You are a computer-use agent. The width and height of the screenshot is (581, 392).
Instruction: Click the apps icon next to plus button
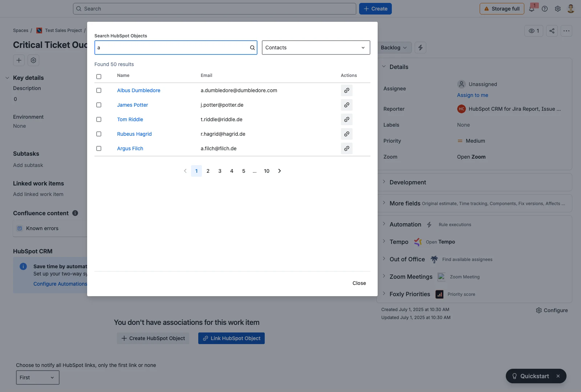coord(33,60)
